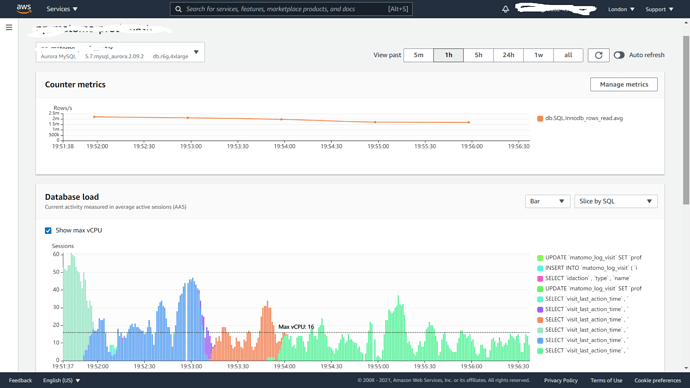This screenshot has height=388, width=690.
Task: Click the AWS logo home icon
Action: tap(24, 9)
